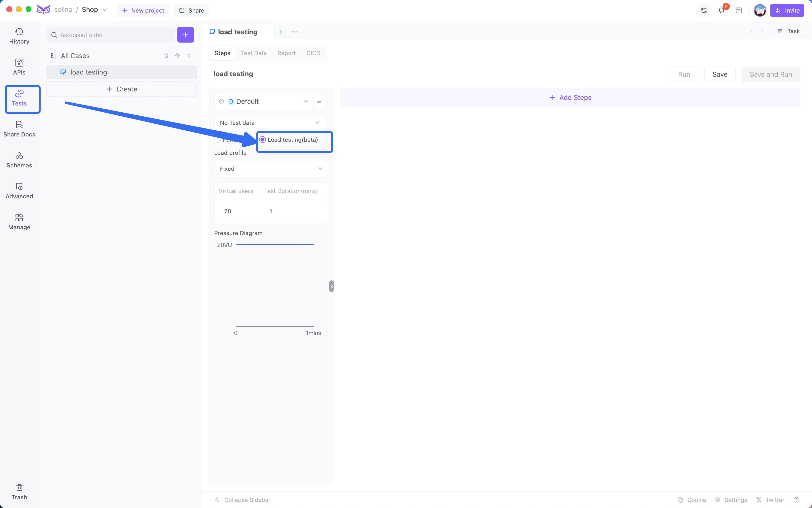Focus the Testcase/Folder search field
This screenshot has height=508, width=812.
[x=111, y=35]
